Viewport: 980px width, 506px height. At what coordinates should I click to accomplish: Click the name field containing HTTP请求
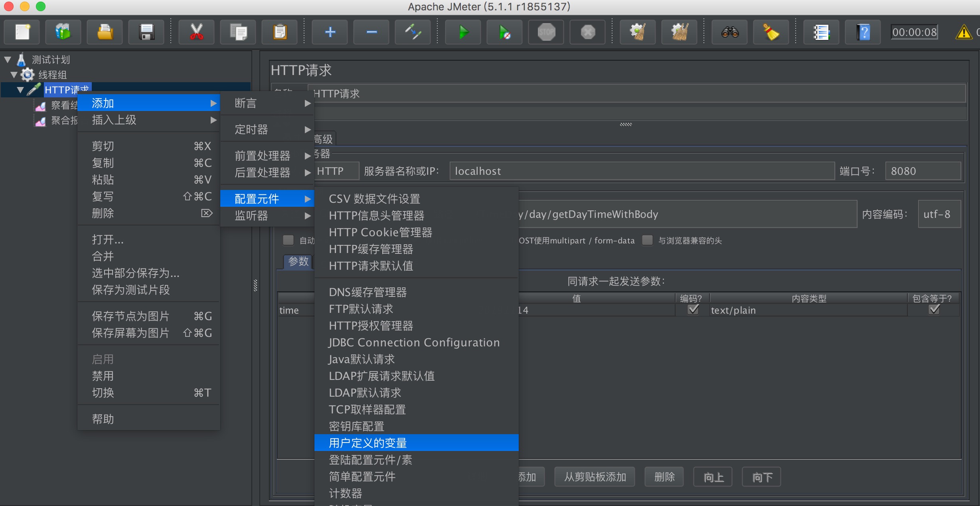point(638,94)
